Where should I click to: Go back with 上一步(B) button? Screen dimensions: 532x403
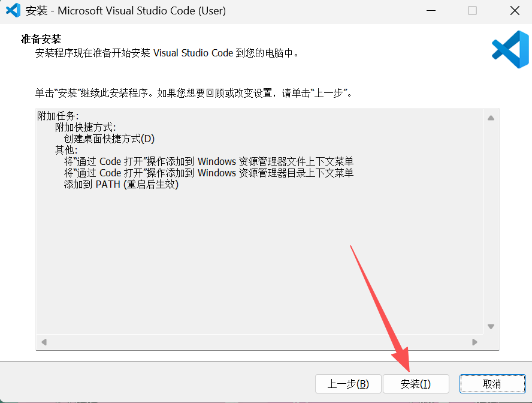(348, 384)
